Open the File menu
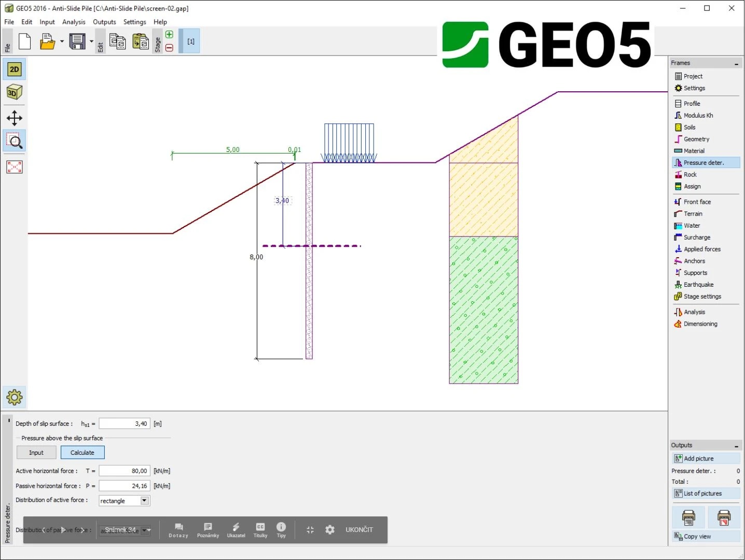 coord(9,22)
